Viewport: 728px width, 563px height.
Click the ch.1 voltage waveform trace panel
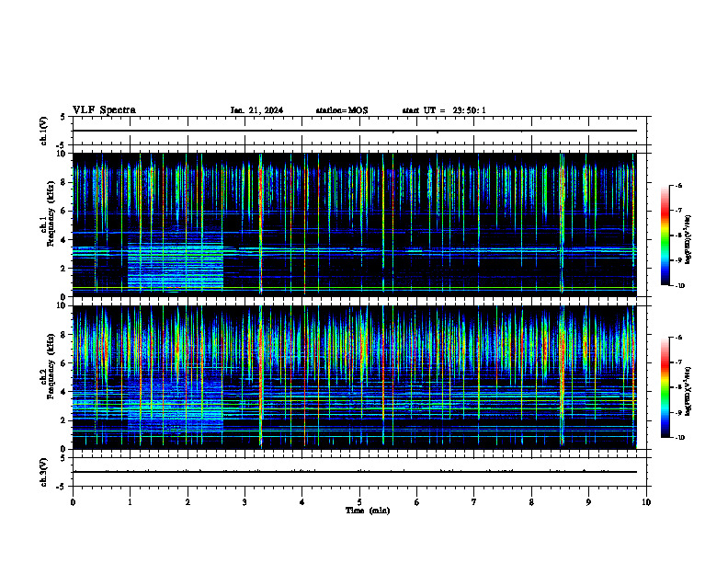(x=359, y=131)
